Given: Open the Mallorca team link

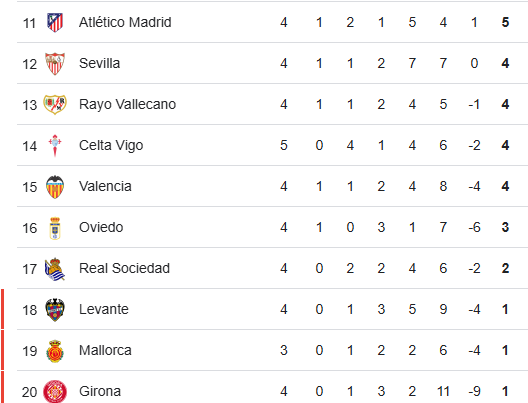Looking at the screenshot, I should [x=105, y=350].
